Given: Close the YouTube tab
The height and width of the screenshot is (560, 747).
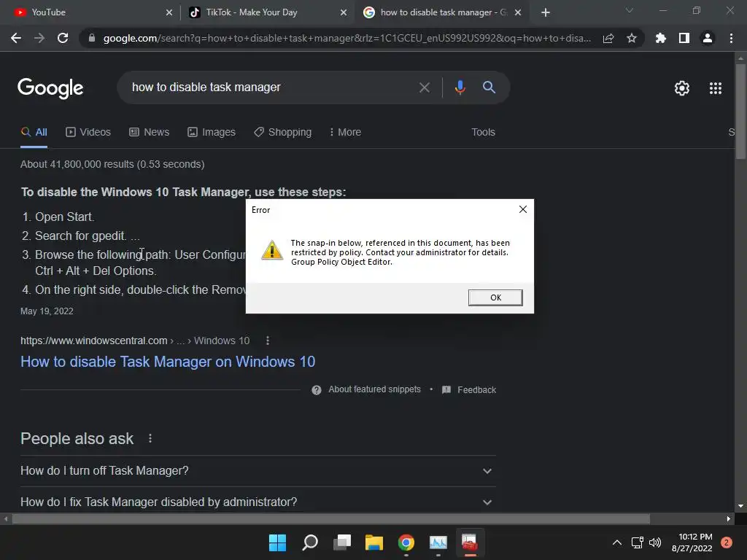Looking at the screenshot, I should (169, 12).
